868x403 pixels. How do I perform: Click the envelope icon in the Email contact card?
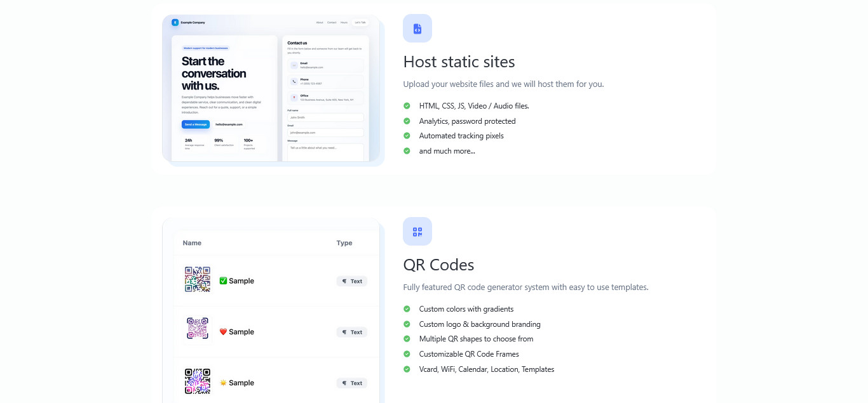coord(294,65)
